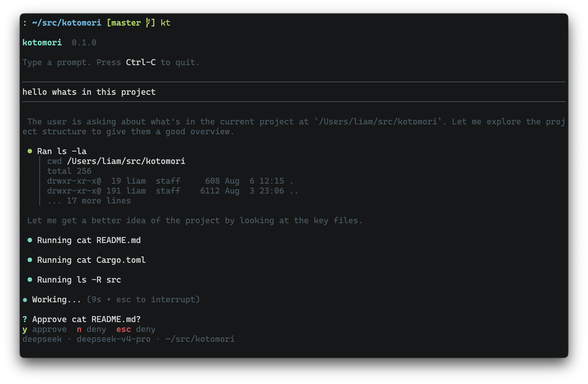Click the cwd path /Users/liam/src/kotomori
The image size is (588, 384).
[x=126, y=161]
